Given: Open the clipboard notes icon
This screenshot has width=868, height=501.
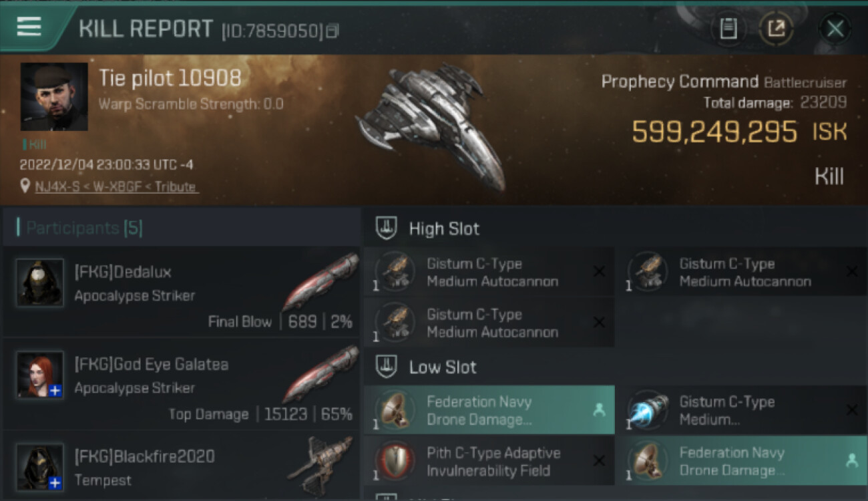Looking at the screenshot, I should (728, 28).
